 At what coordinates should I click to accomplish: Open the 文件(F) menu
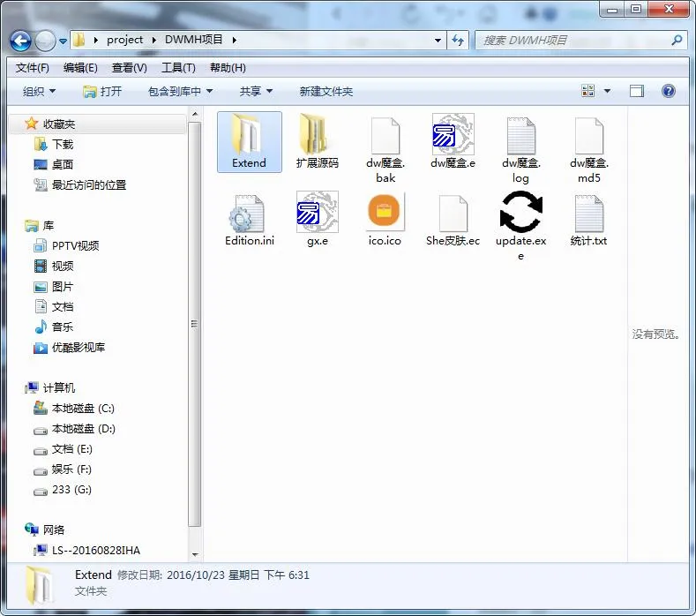33,67
